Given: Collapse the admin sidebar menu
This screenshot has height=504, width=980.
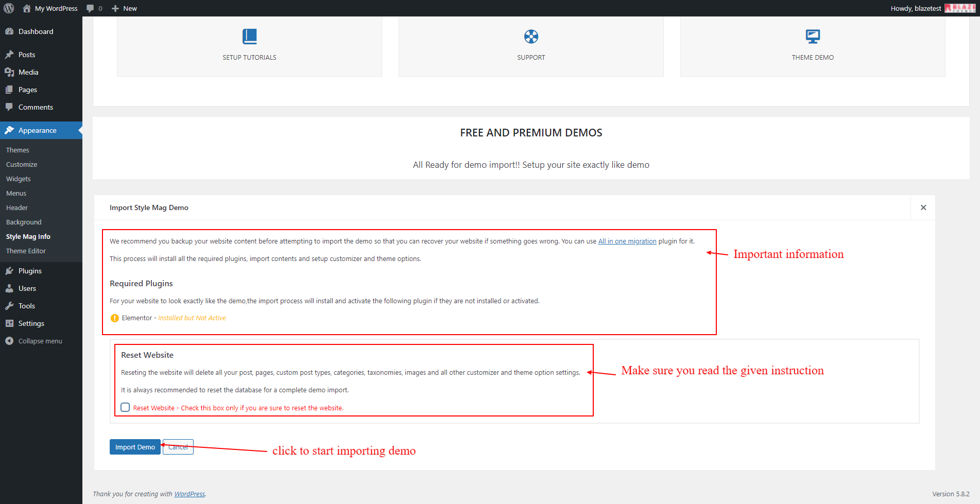Looking at the screenshot, I should click(x=34, y=341).
